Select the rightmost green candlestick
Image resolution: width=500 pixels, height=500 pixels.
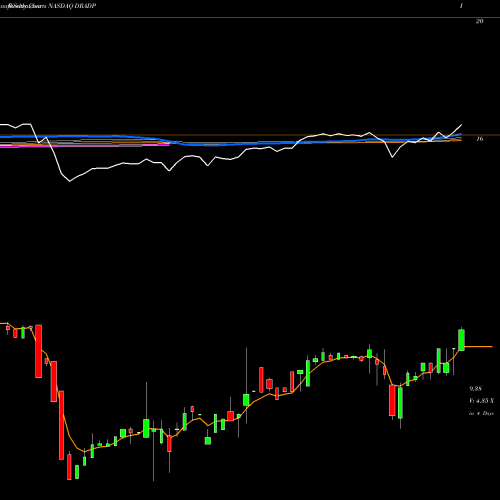[462, 339]
